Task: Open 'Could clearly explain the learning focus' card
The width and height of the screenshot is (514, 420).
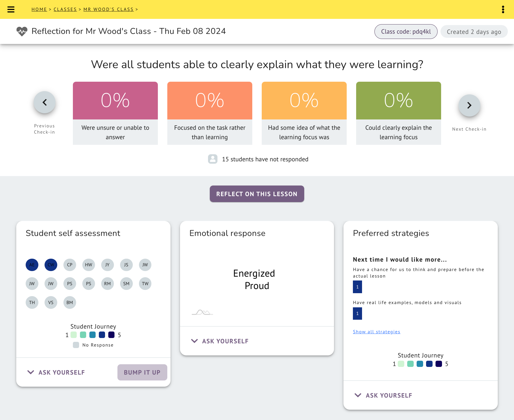Action: click(399, 113)
